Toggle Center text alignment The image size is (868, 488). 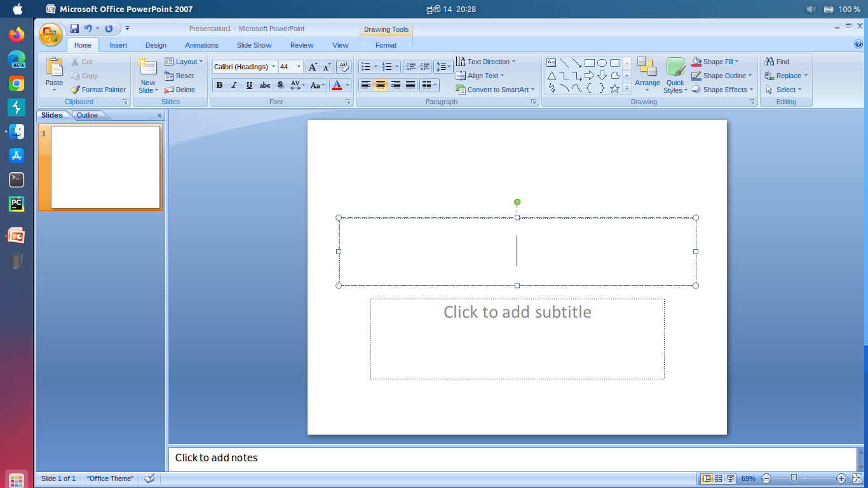click(381, 85)
